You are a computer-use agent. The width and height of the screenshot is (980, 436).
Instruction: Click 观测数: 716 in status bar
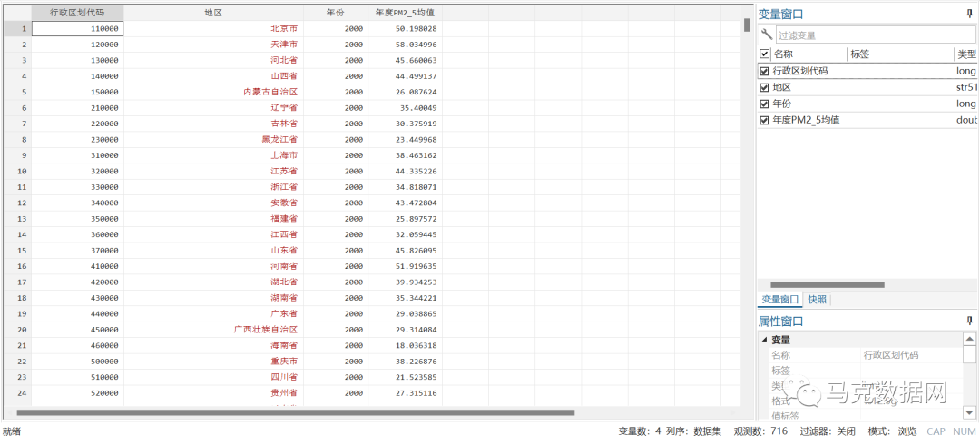coord(760,431)
